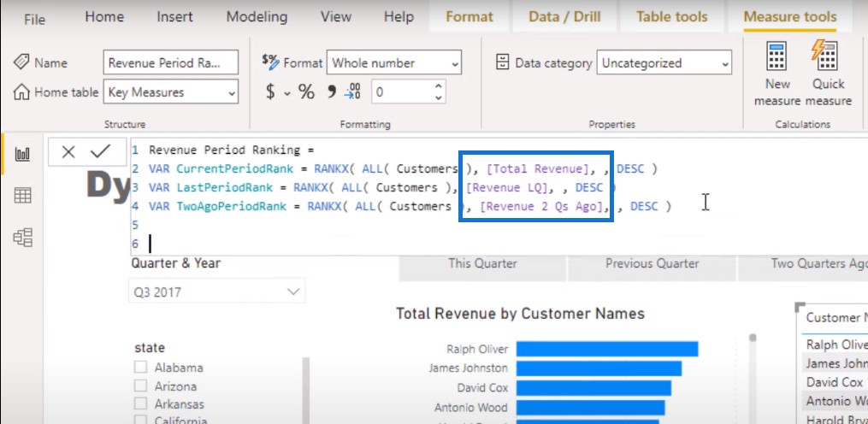
Task: Apply currency dollar format
Action: pyautogui.click(x=270, y=91)
